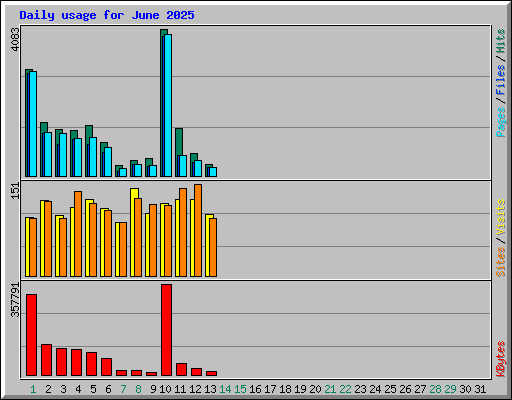Click the orange sites bar for day 9
512x400 pixels.
tap(153, 240)
